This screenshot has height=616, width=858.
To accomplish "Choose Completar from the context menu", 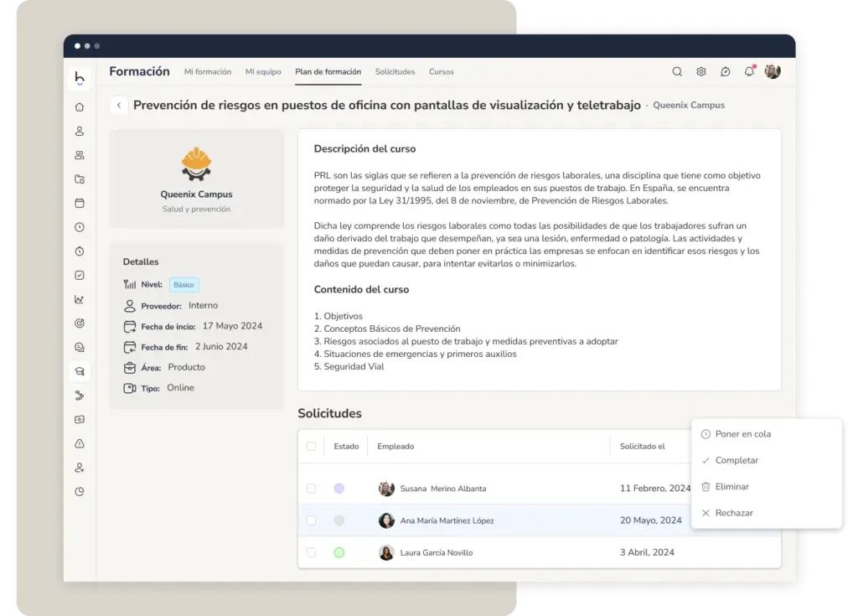I will (x=737, y=460).
